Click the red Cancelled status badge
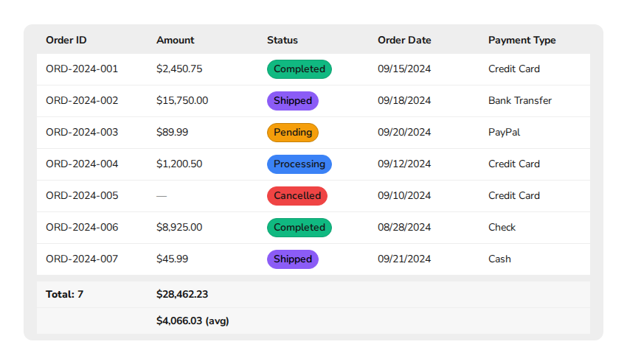Viewport: 627px width, 364px height. click(x=297, y=196)
